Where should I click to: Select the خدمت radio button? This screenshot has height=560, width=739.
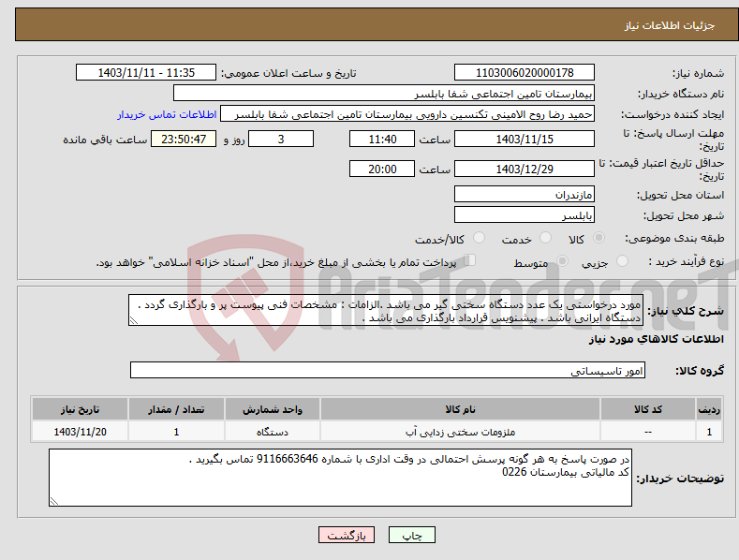[x=545, y=238]
